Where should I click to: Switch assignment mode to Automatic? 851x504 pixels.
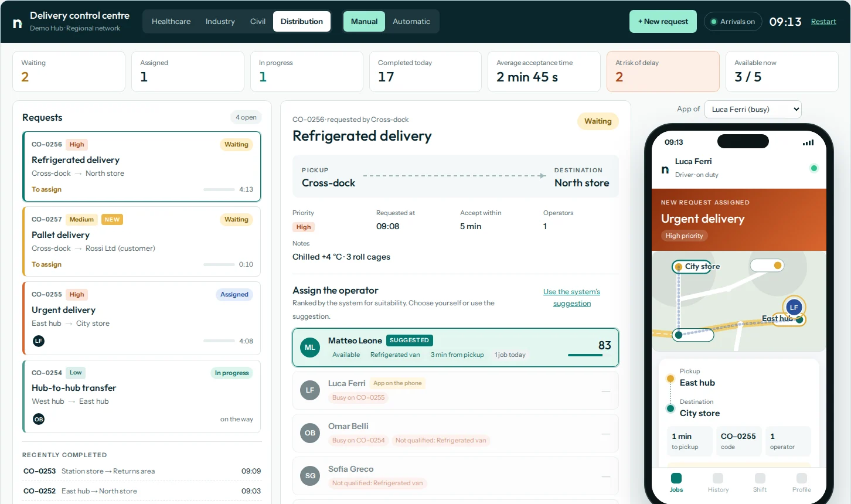coord(411,22)
